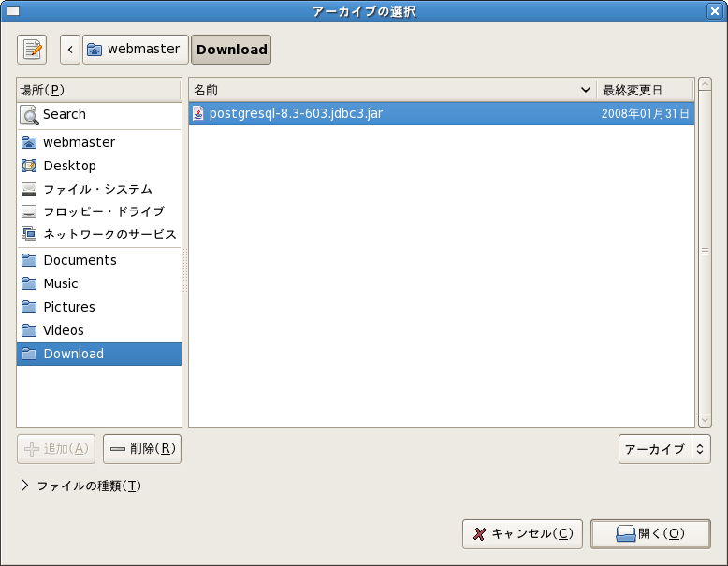Select webmaster label in places list

pos(80,142)
